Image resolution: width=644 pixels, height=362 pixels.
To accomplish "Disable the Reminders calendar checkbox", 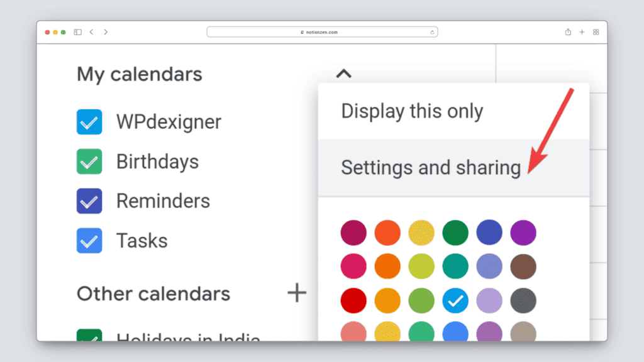I will [89, 201].
